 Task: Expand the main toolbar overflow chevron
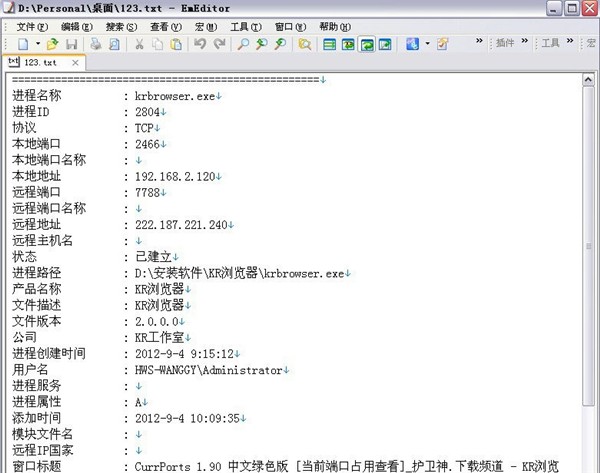[x=479, y=40]
